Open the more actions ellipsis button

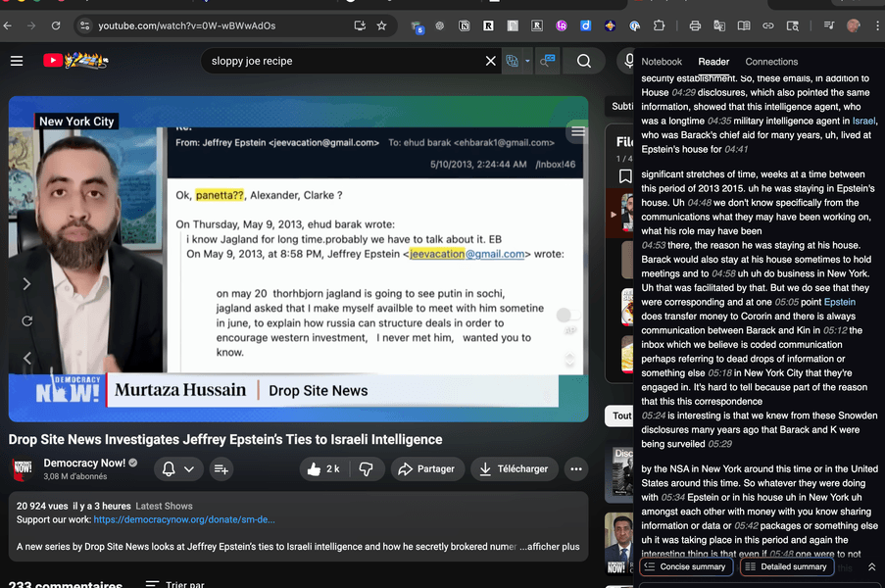click(x=575, y=469)
